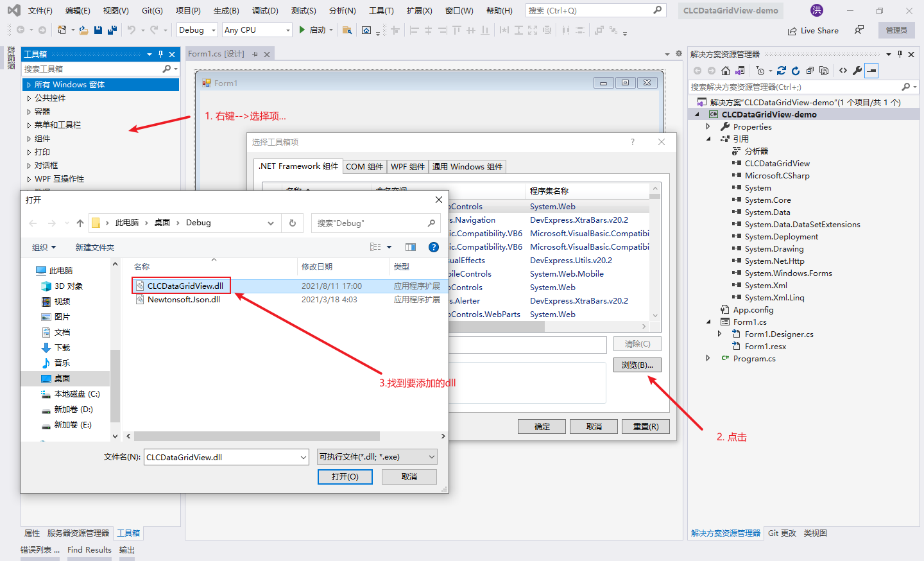Click the Live Share icon

pyautogui.click(x=792, y=31)
